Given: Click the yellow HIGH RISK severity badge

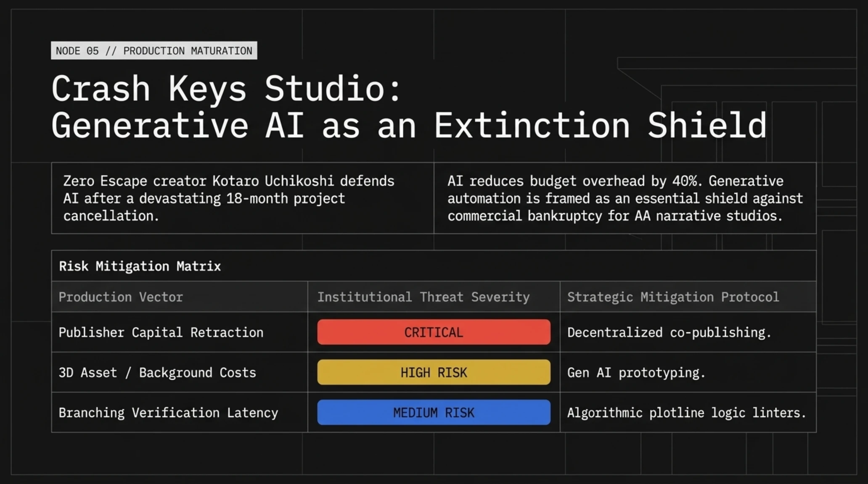Looking at the screenshot, I should (434, 372).
